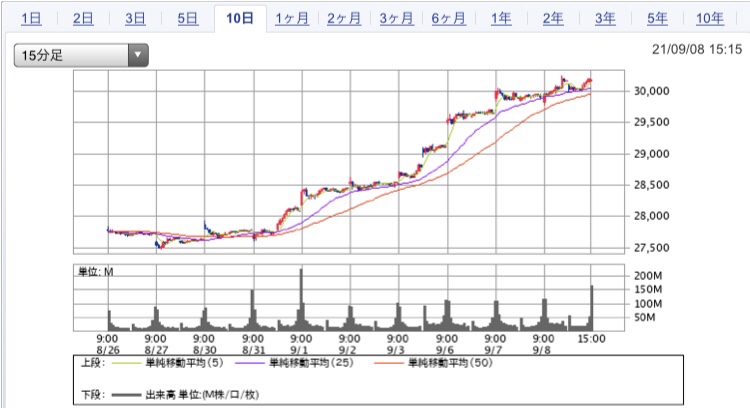750x408 pixels.
Task: Click the 9/1 date axis label
Action: (x=299, y=350)
